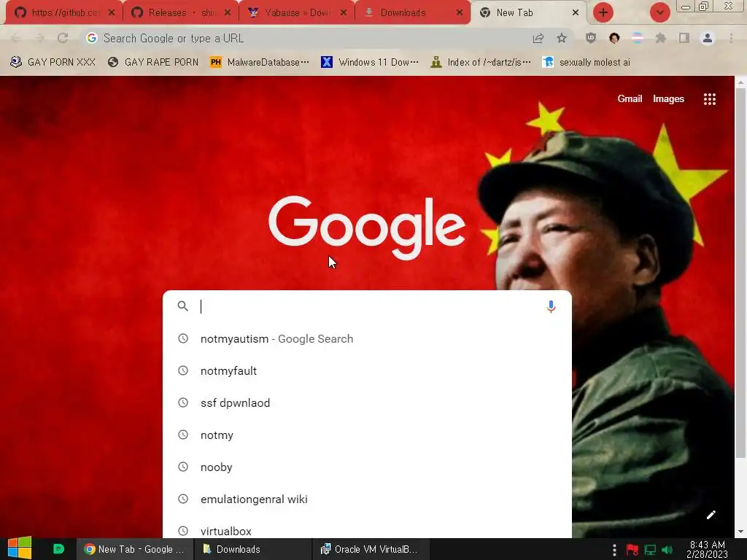747x560 pixels.
Task: Open the profile avatar button
Action: [x=708, y=38]
